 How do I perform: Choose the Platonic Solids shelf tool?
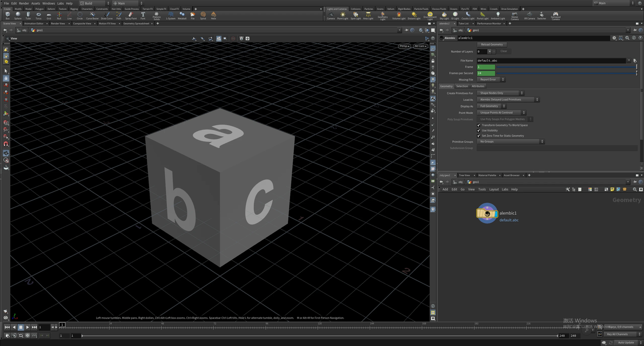tap(157, 15)
